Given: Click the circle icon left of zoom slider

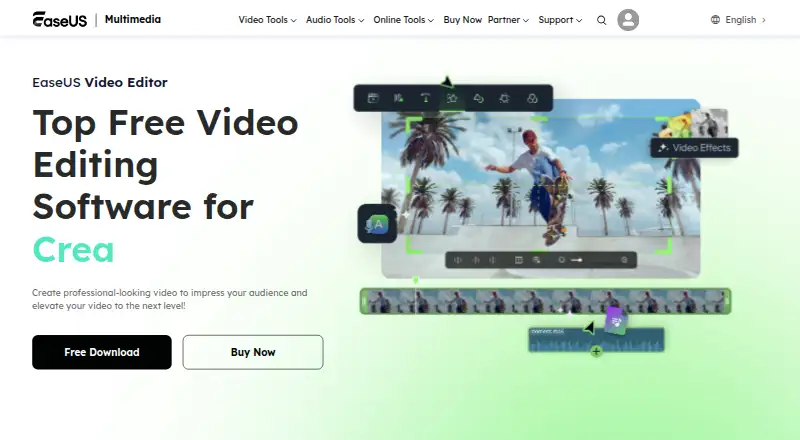Looking at the screenshot, I should [x=561, y=260].
